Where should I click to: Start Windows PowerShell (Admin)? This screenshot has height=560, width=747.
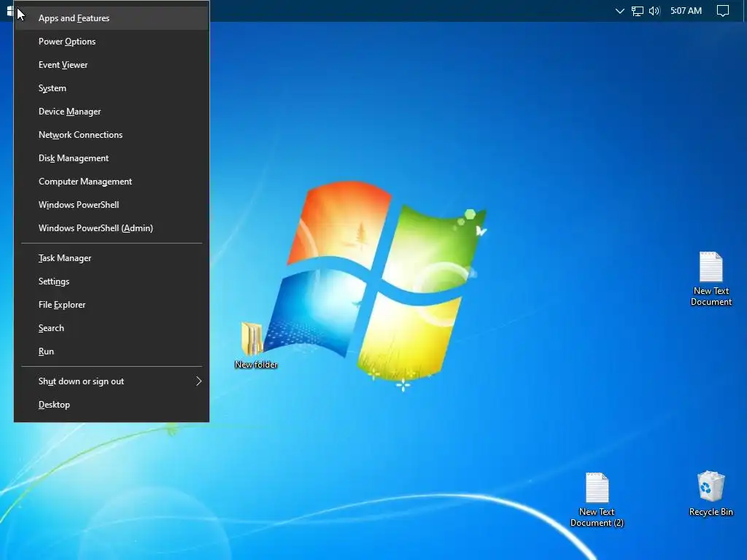click(x=112, y=228)
